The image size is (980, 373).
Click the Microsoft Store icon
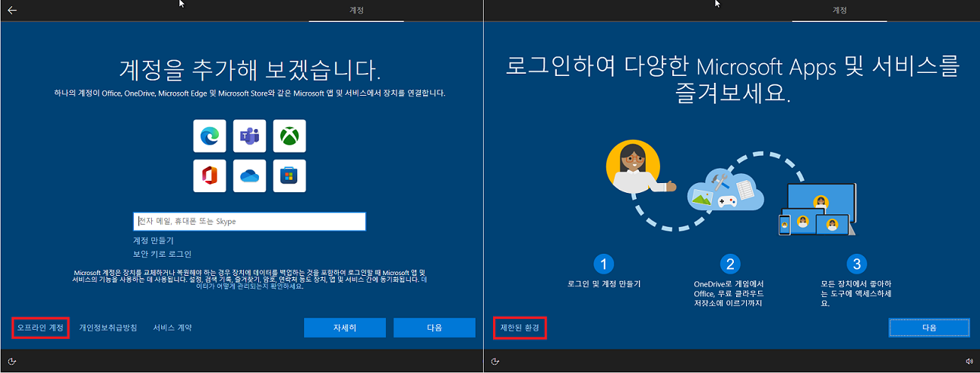tap(289, 175)
